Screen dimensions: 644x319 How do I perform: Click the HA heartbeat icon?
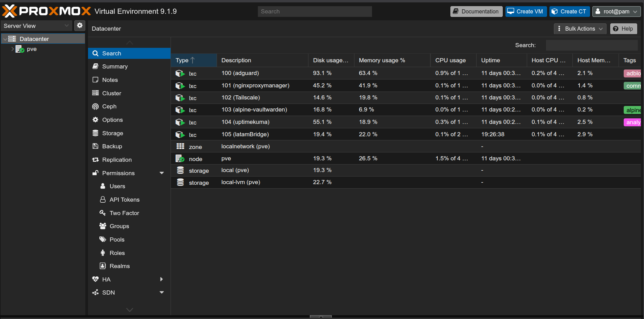95,279
